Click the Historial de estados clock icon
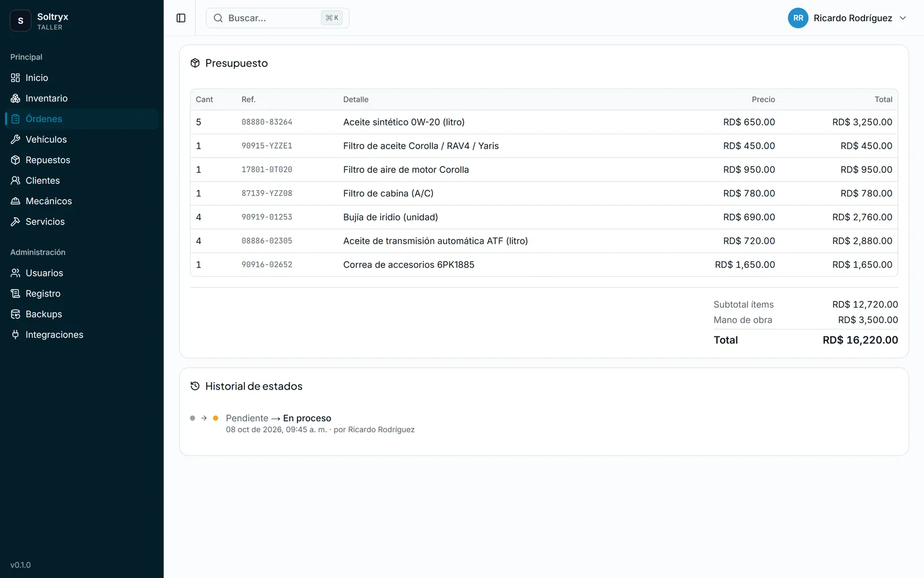 click(x=195, y=386)
